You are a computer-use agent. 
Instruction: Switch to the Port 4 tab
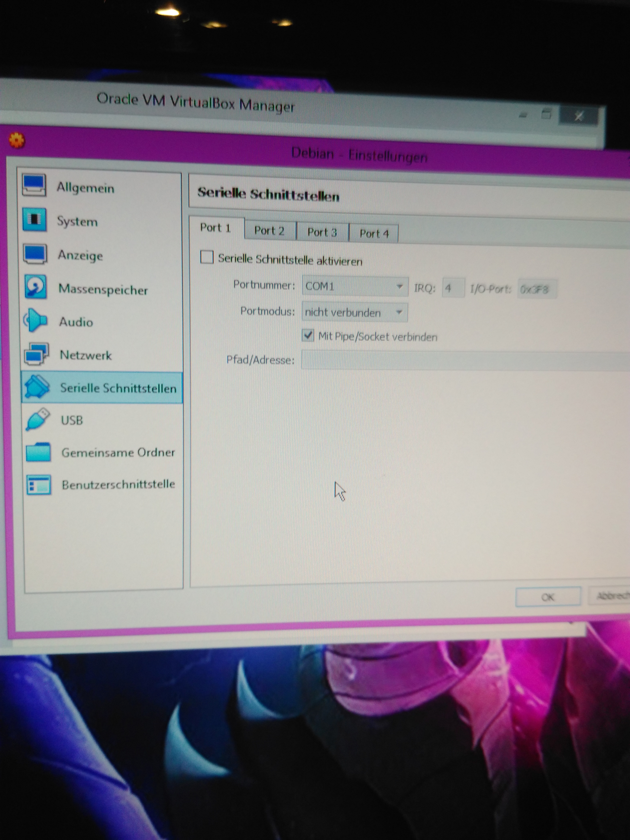coord(374,233)
